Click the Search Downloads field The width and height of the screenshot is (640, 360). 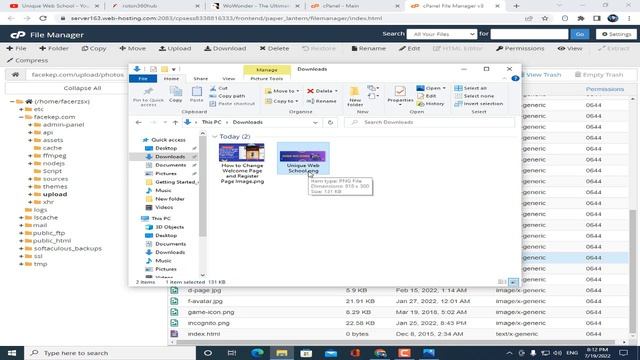pyautogui.click(x=429, y=122)
